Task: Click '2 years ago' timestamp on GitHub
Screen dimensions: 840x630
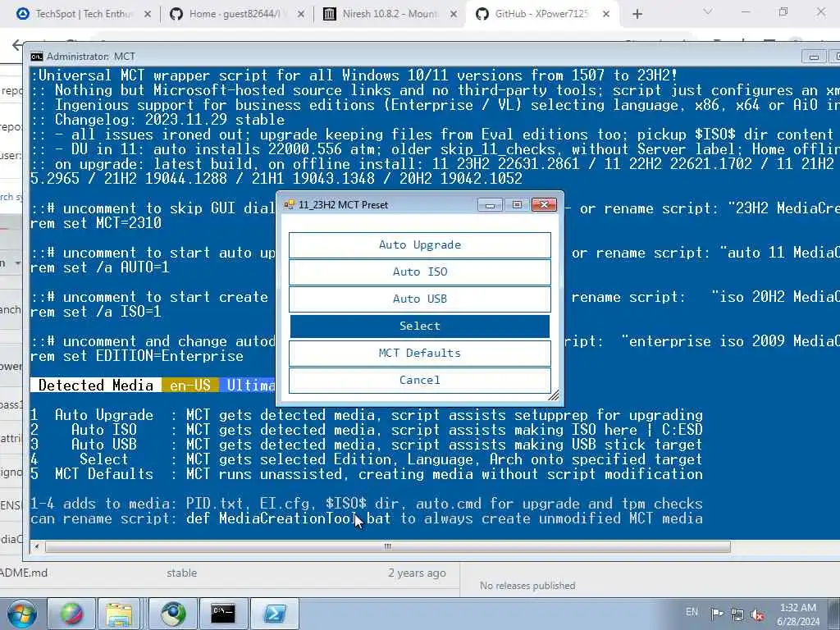Action: (x=417, y=573)
